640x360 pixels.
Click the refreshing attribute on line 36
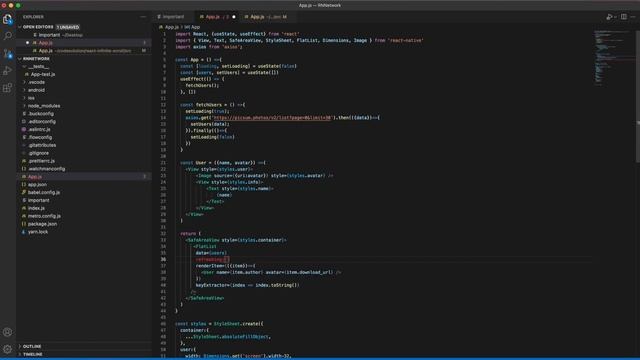(x=209, y=260)
